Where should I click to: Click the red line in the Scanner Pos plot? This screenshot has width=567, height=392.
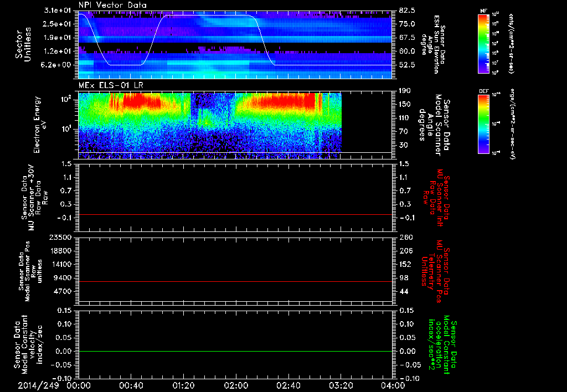235,281
